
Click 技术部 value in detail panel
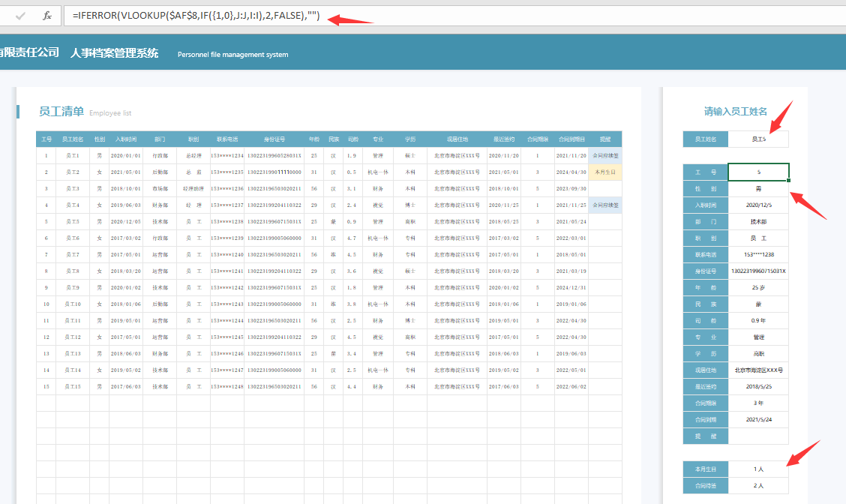point(758,222)
